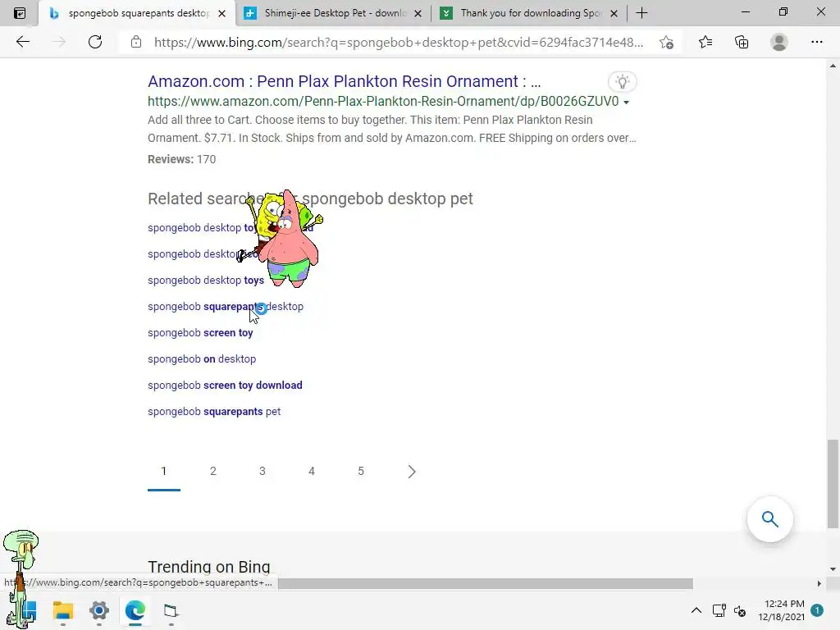This screenshot has height=630, width=840.
Task: Open related search spongebob squarepants desktop
Action: point(226,307)
